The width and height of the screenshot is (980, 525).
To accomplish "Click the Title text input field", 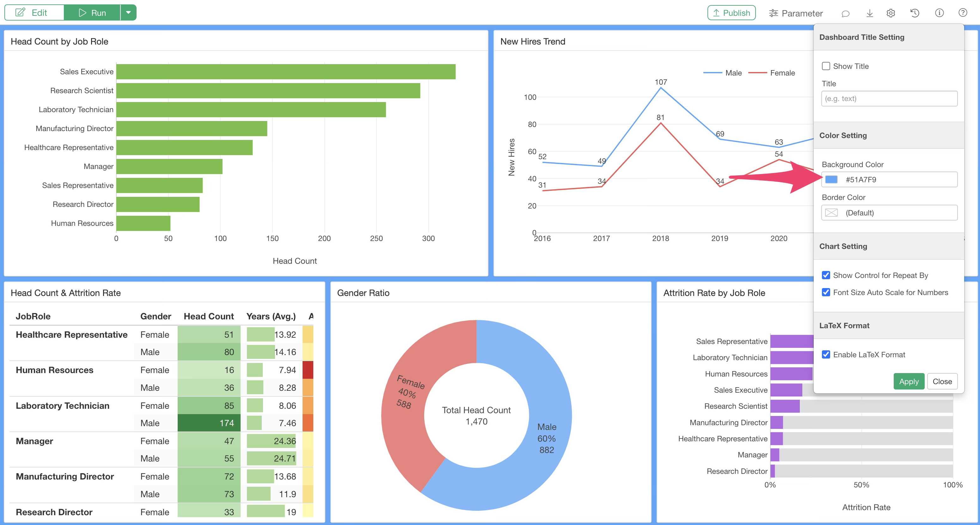I will click(889, 99).
